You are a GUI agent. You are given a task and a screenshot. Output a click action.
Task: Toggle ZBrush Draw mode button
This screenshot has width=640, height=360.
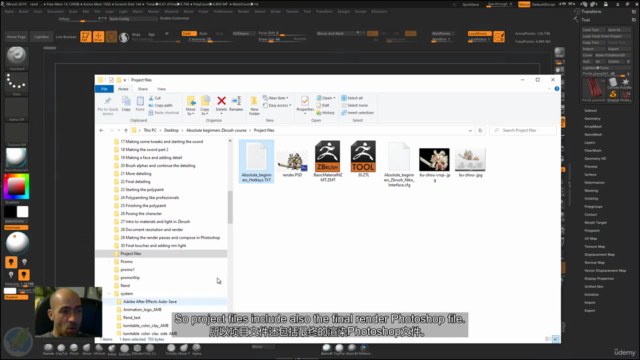(x=98, y=37)
